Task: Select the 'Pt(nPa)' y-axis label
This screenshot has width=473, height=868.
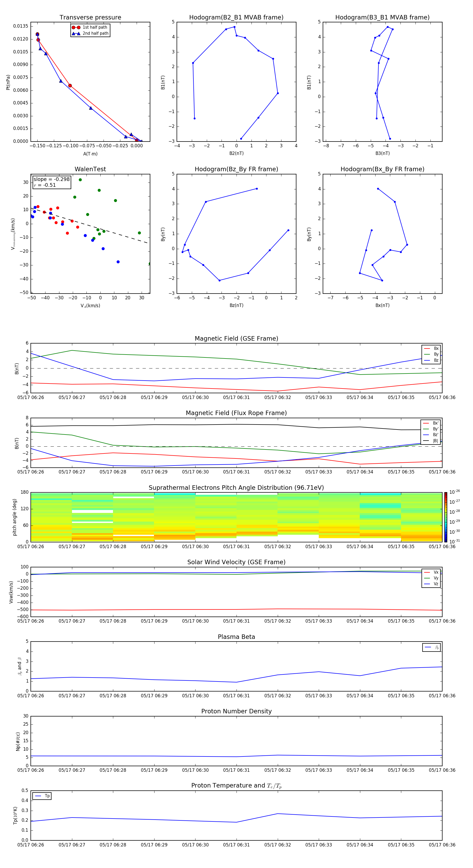Action: (x=8, y=82)
